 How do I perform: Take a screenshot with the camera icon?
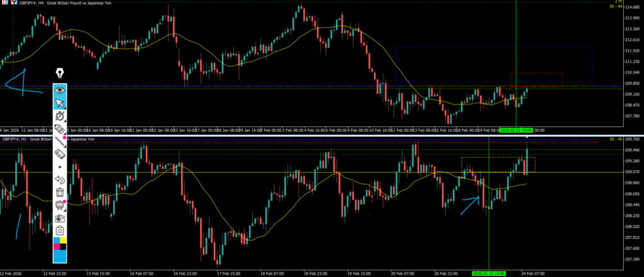tap(60, 217)
